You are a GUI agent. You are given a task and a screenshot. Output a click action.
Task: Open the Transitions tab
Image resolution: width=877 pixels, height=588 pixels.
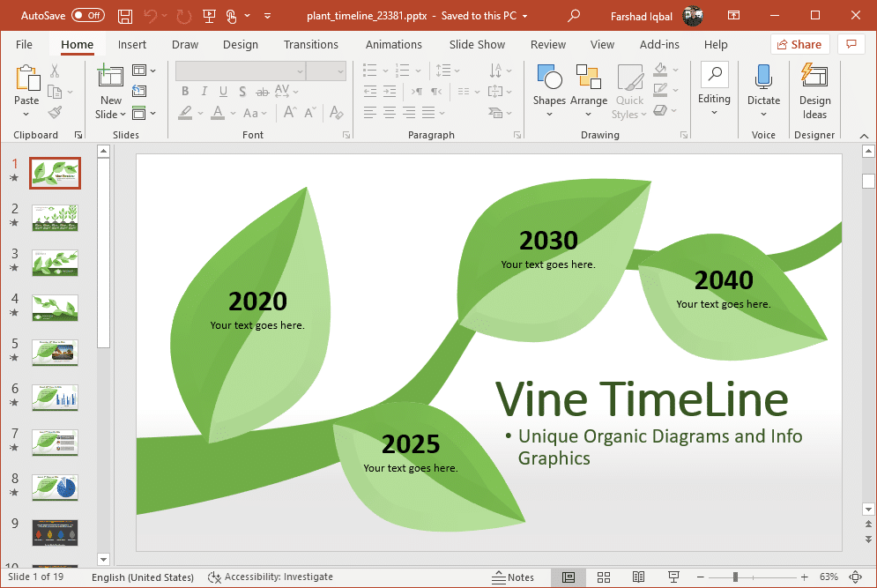311,44
